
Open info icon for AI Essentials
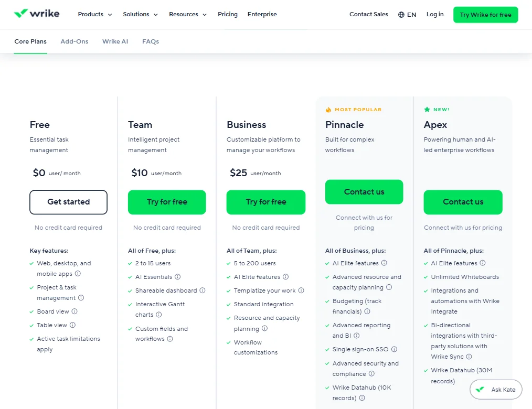click(177, 276)
